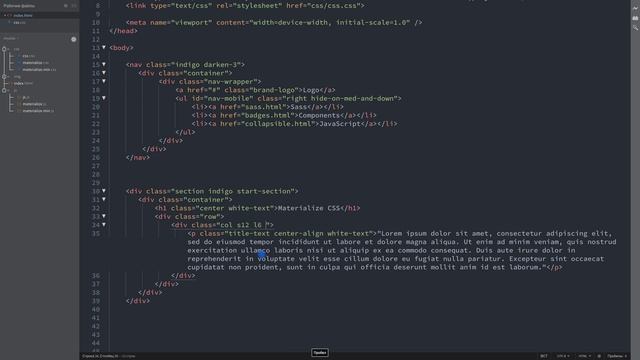Open the linting status circle in the status bar

pos(599,356)
